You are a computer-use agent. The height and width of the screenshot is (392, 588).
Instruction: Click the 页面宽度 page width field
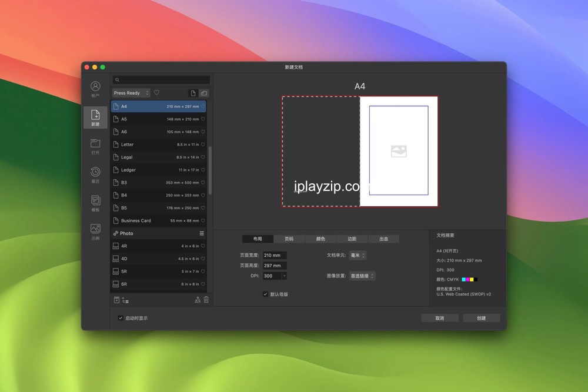point(275,256)
